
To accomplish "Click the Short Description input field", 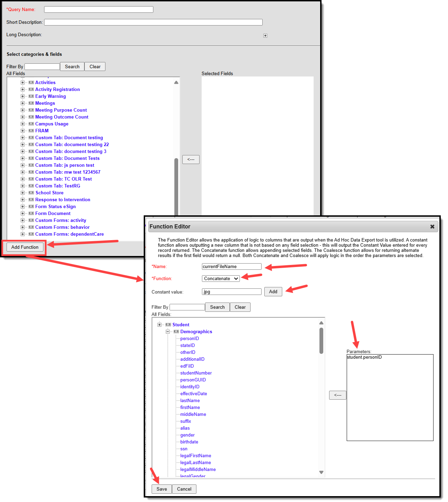I will tap(153, 22).
